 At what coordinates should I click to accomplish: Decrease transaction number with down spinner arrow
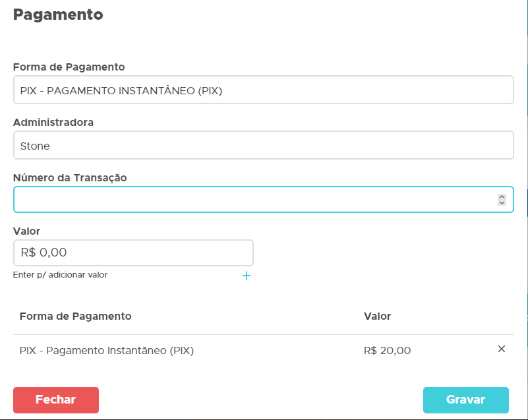click(x=502, y=202)
